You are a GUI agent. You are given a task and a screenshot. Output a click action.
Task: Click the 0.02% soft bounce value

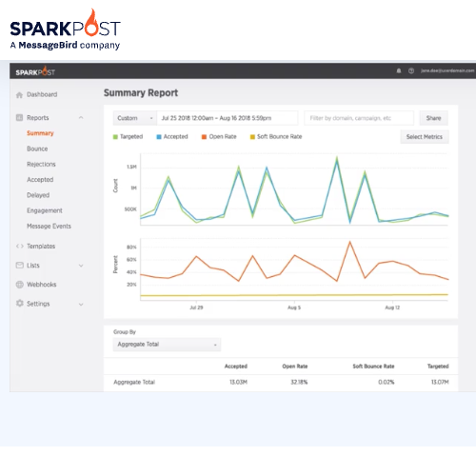(386, 382)
